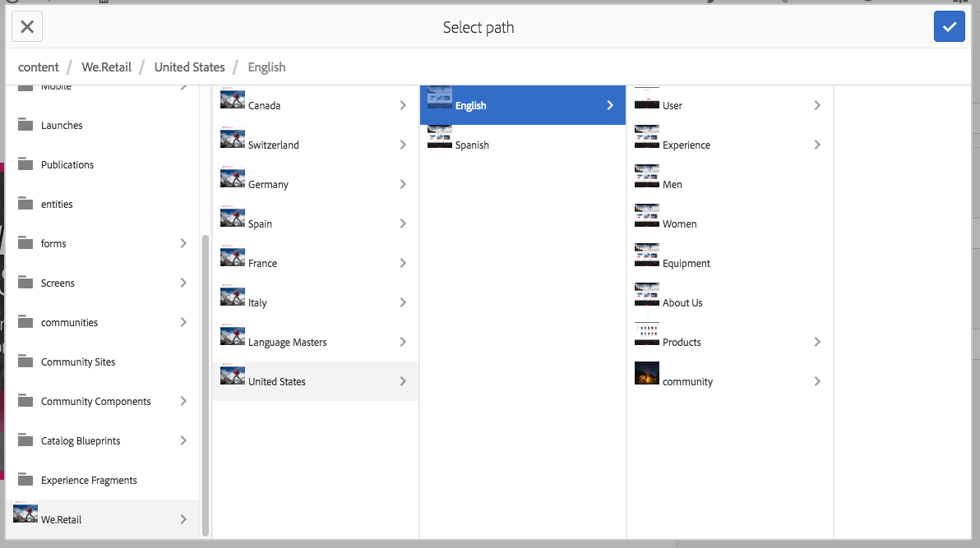This screenshot has width=980, height=548.
Task: Select the About Us page
Action: pos(729,302)
